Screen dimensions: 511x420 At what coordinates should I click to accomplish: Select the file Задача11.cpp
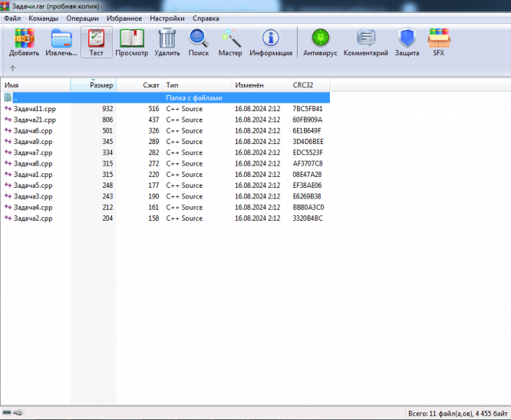click(x=35, y=109)
